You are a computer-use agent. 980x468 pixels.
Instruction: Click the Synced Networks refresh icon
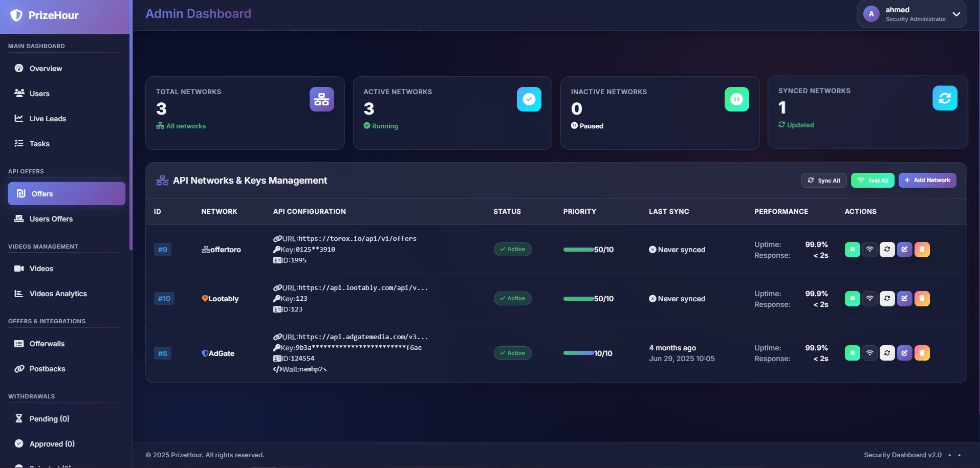(x=944, y=98)
